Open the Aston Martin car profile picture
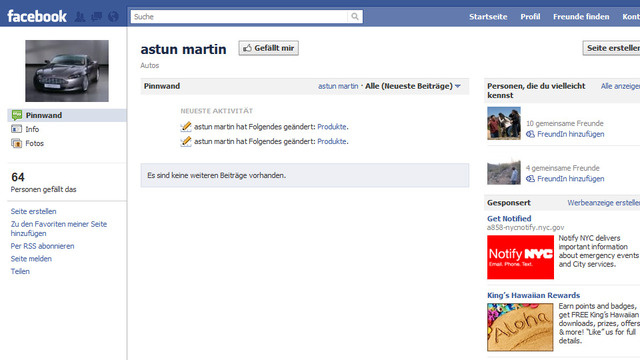Image resolution: width=640 pixels, height=360 pixels. [x=67, y=71]
